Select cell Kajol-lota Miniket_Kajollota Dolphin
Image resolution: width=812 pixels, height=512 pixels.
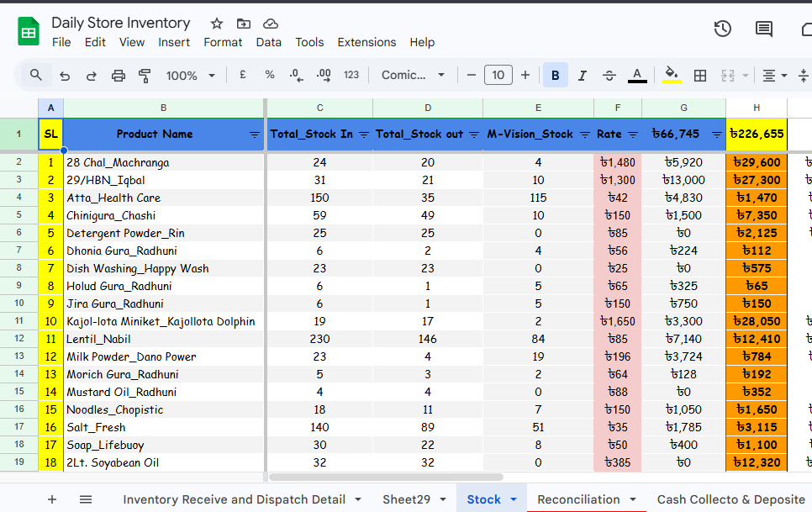(x=164, y=321)
